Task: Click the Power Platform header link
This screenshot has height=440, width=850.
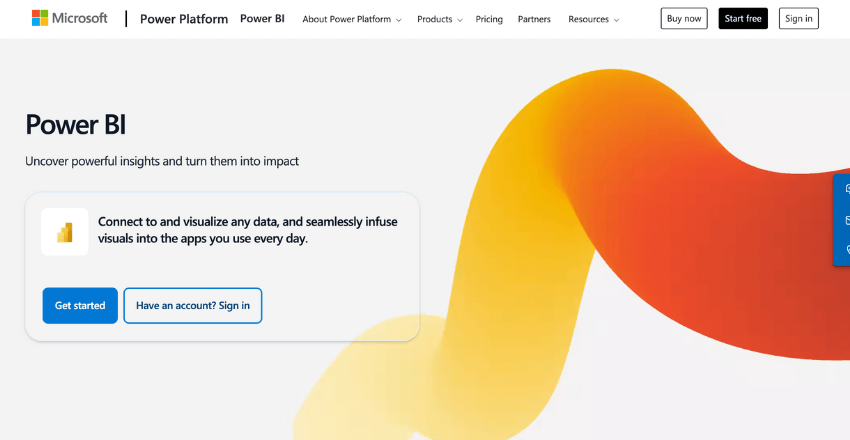Action: coord(184,19)
